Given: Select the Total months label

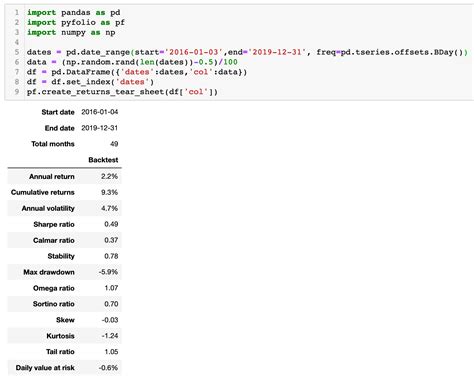Looking at the screenshot, I should 53,144.
